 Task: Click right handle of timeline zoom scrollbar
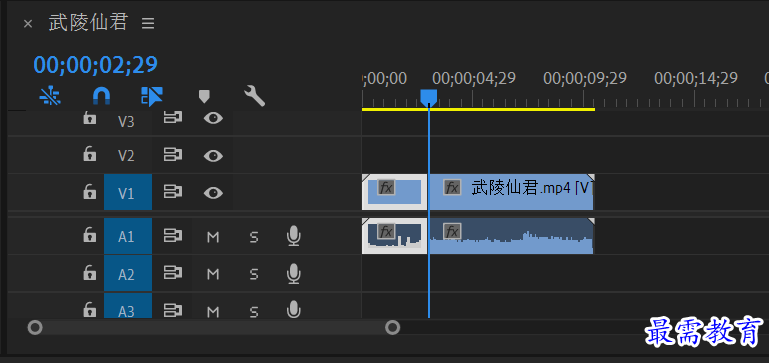click(x=392, y=327)
